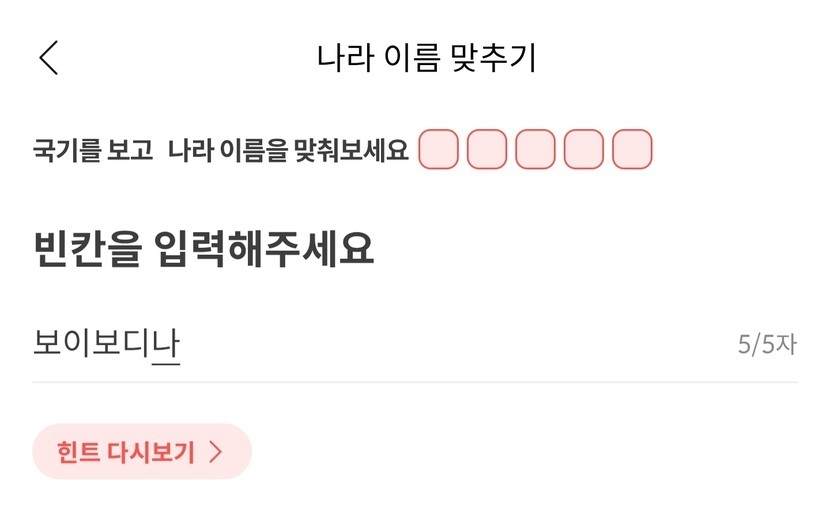
Task: Click empty input area before the counter
Action: tap(450, 345)
